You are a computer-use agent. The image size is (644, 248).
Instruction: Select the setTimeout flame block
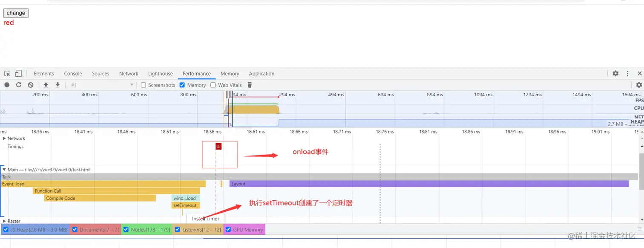pos(186,205)
